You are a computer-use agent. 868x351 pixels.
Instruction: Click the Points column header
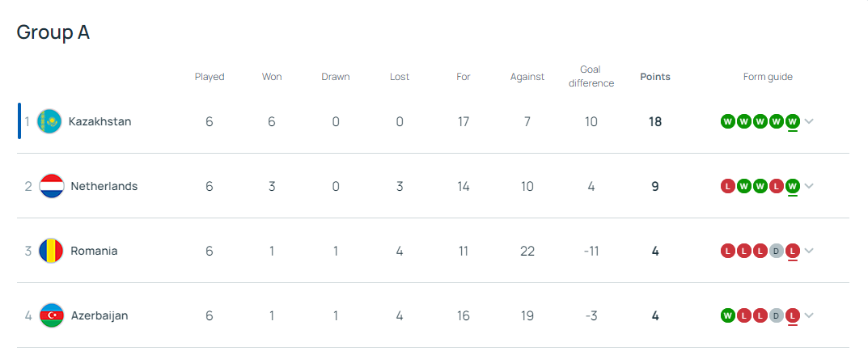654,77
